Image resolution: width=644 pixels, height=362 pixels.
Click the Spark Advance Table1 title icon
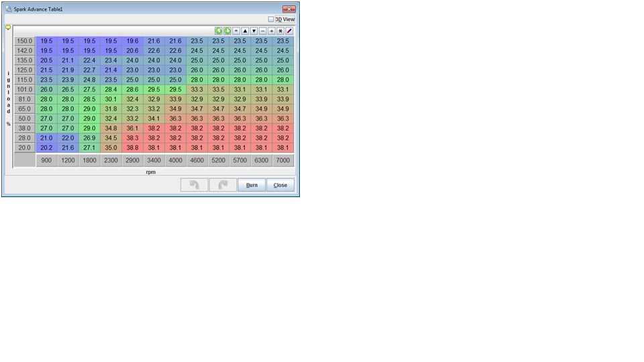(9, 9)
